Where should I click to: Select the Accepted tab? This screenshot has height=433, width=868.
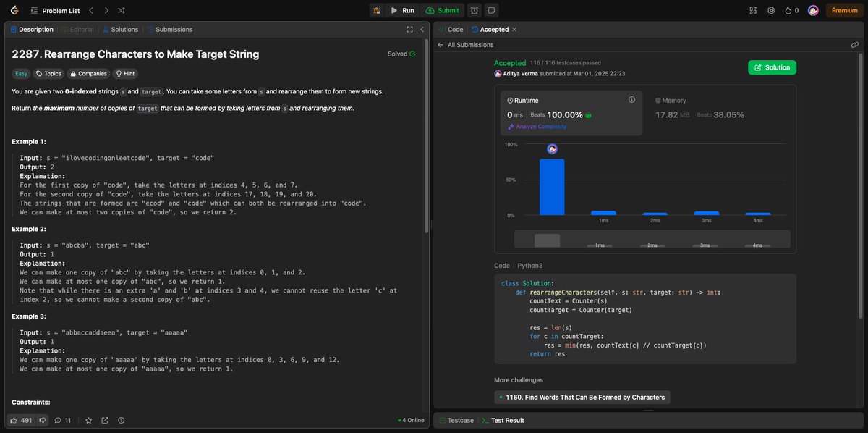pyautogui.click(x=490, y=30)
